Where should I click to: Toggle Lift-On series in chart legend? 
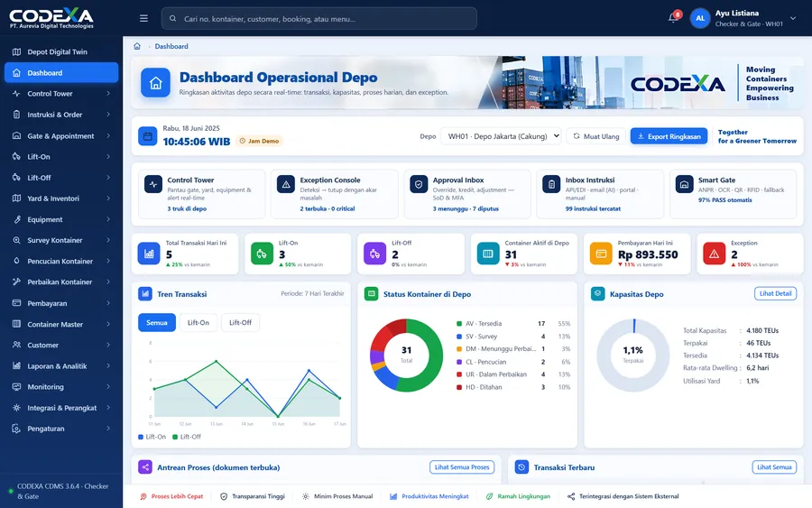(152, 437)
